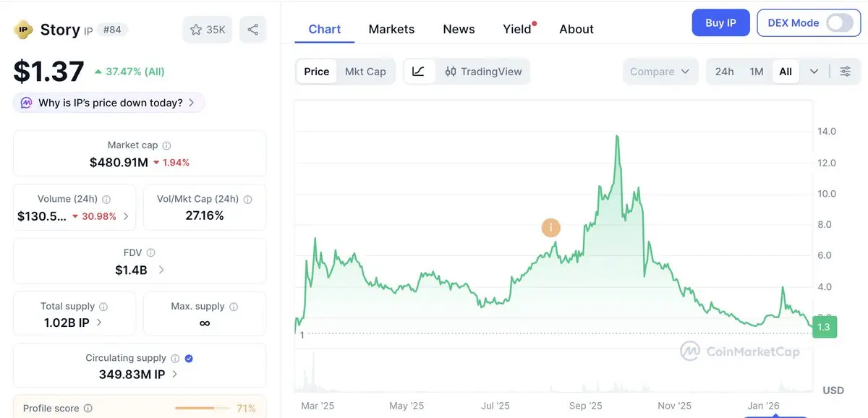Click the FDV info icon
Viewport: 868px width, 418px height.
(150, 253)
